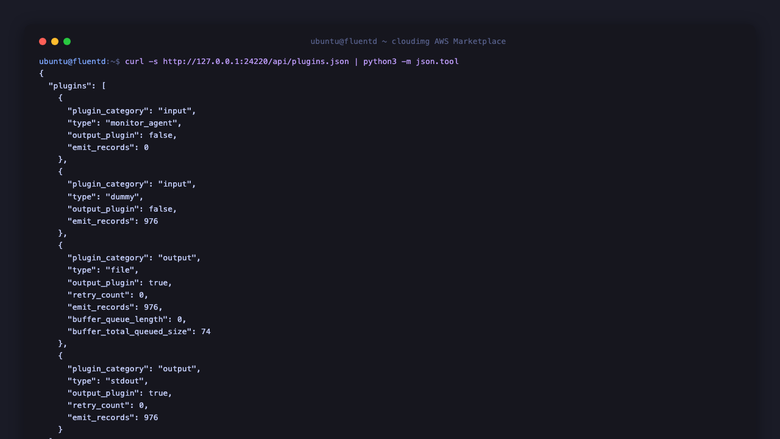Click 'python3 -m json.tool' in the command
780x439 pixels.
coord(411,62)
